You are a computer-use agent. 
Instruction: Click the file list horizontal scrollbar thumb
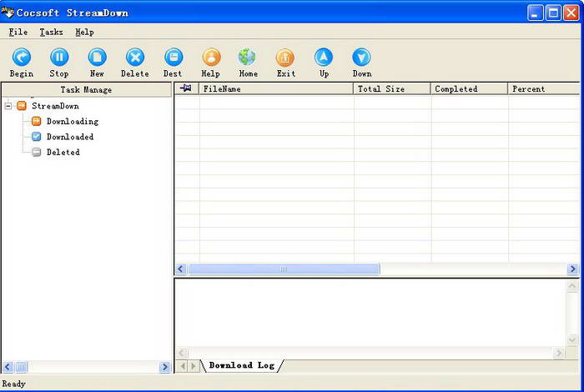coord(284,269)
